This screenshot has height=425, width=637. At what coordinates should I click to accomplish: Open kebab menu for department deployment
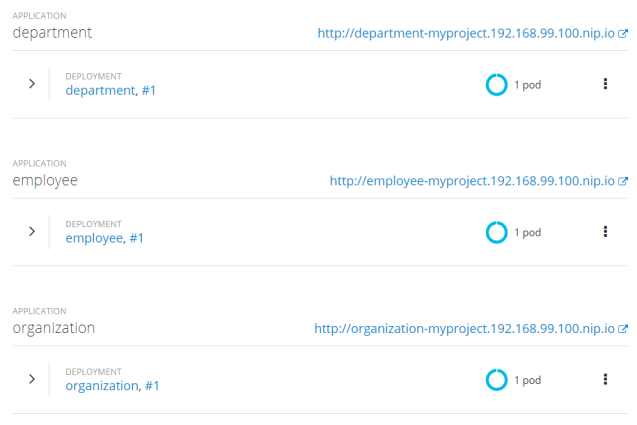(x=605, y=84)
